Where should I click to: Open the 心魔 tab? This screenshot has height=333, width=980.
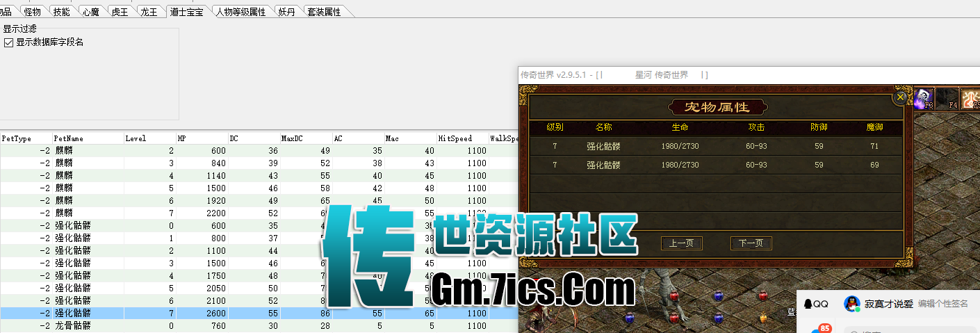(90, 12)
